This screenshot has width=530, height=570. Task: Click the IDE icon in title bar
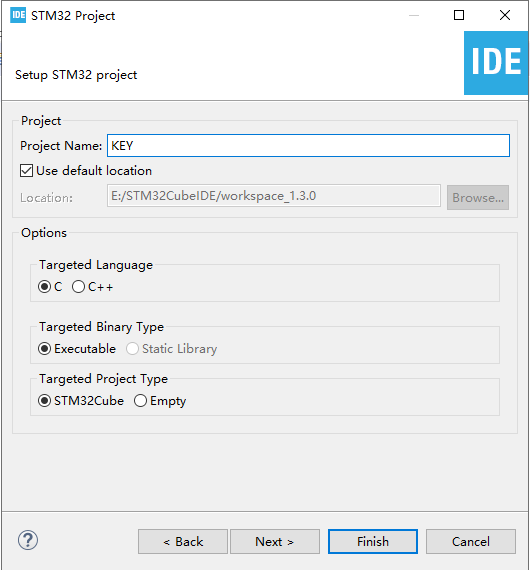click(18, 15)
